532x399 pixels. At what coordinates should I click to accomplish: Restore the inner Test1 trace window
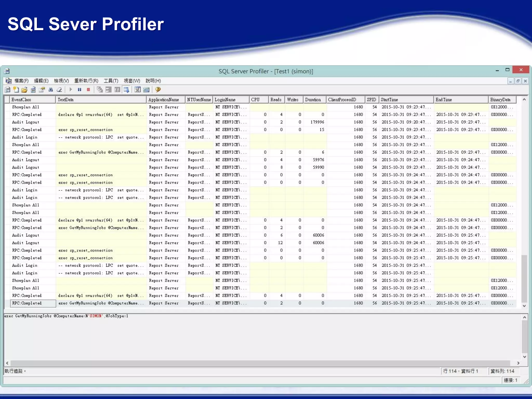518,81
